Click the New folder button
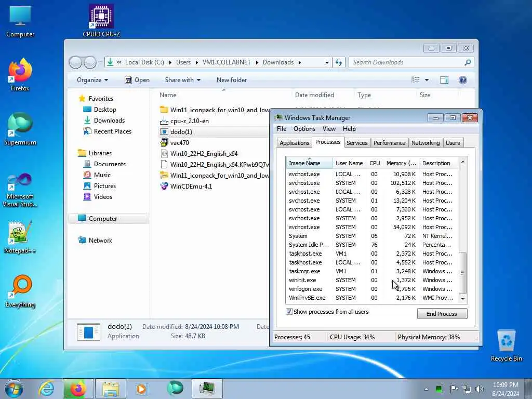The image size is (532, 399). tap(232, 80)
